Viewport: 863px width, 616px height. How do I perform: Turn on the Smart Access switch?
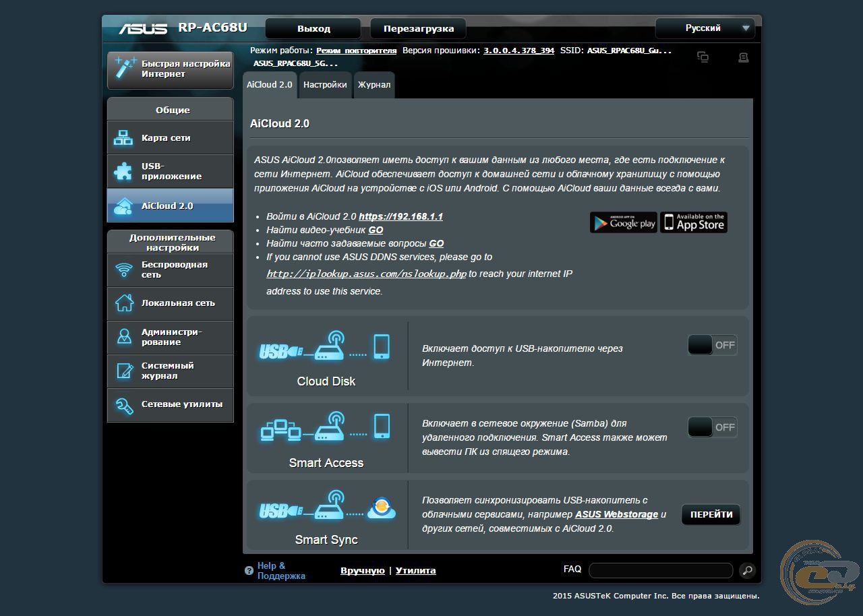click(x=712, y=427)
